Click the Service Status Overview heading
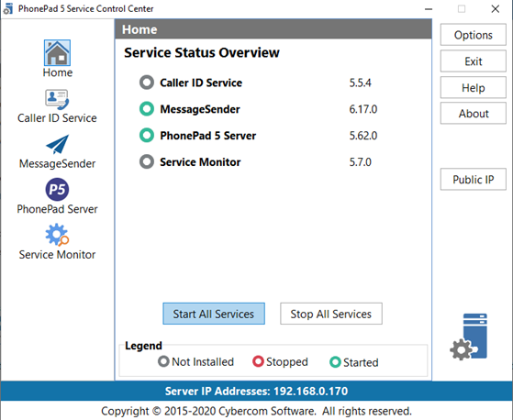513x420 pixels. (x=202, y=52)
